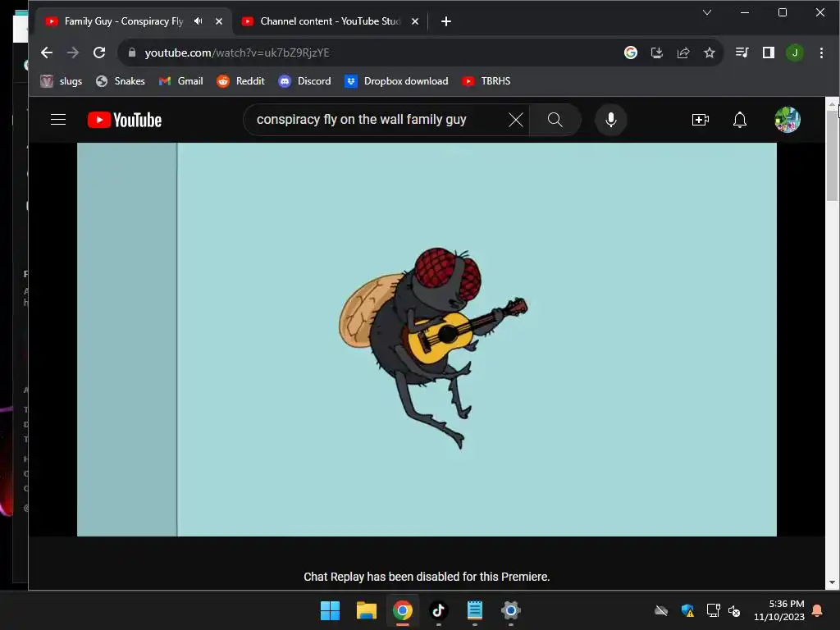Go forward to the next page
Screen dimensions: 840x630
(73, 52)
